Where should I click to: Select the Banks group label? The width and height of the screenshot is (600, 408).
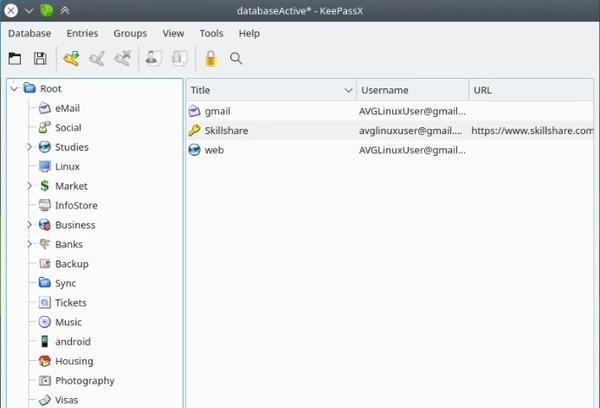(69, 244)
